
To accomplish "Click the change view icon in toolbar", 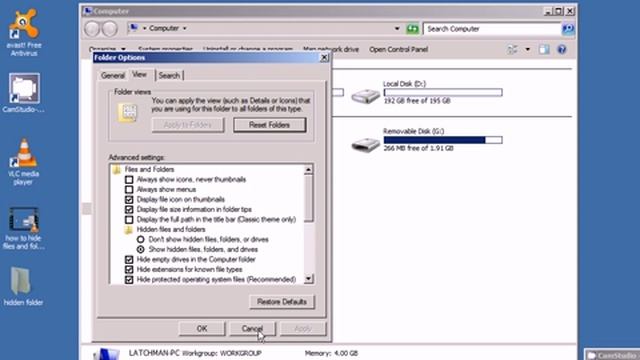I will pyautogui.click(x=513, y=50).
